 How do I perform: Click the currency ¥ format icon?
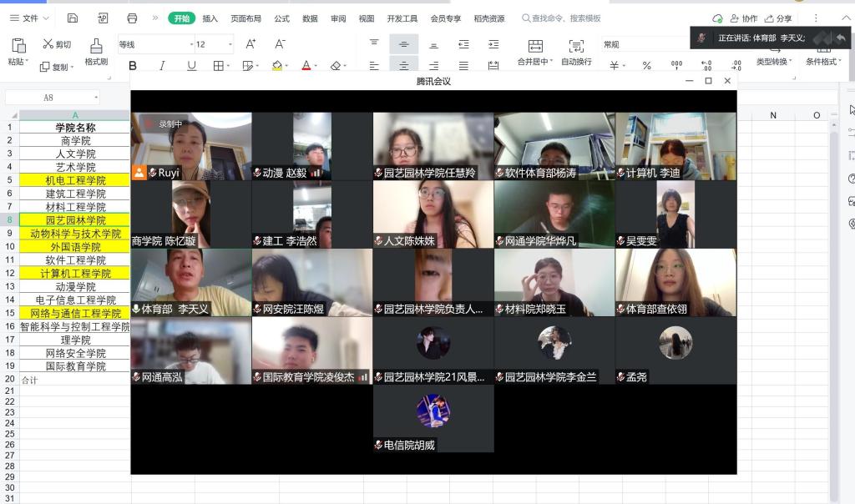(x=615, y=66)
